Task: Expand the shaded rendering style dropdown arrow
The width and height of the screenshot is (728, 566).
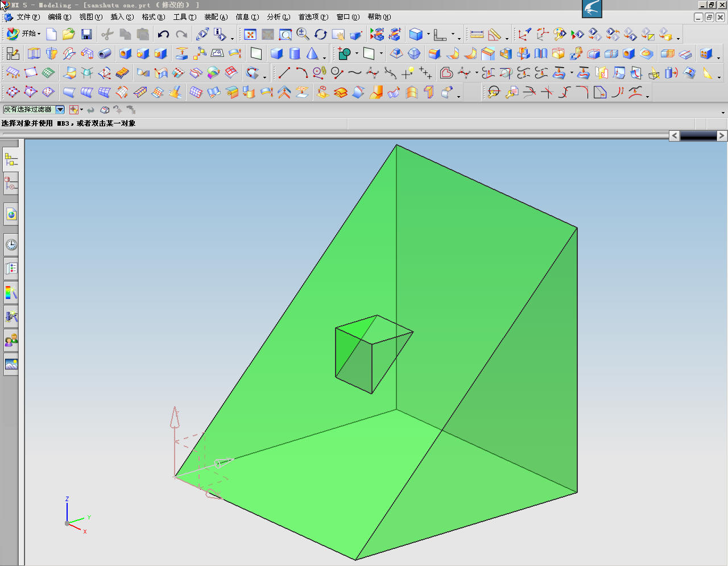Action: pyautogui.click(x=428, y=34)
